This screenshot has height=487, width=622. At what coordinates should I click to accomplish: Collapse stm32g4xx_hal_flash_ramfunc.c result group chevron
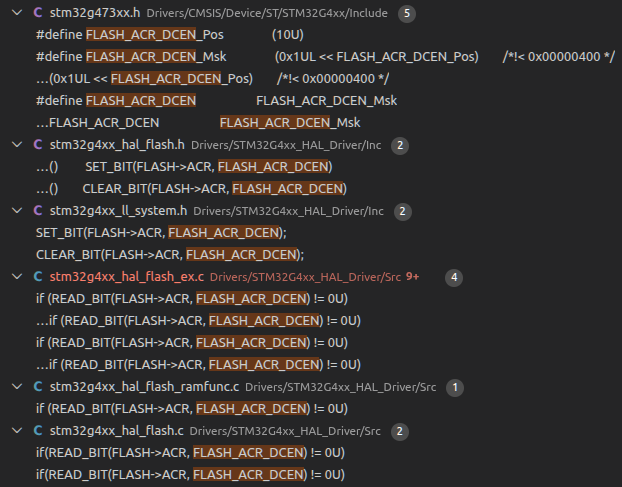click(x=17, y=386)
